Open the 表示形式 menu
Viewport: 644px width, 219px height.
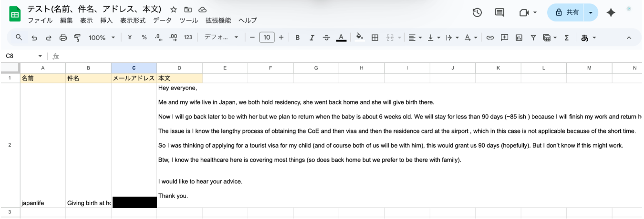133,20
